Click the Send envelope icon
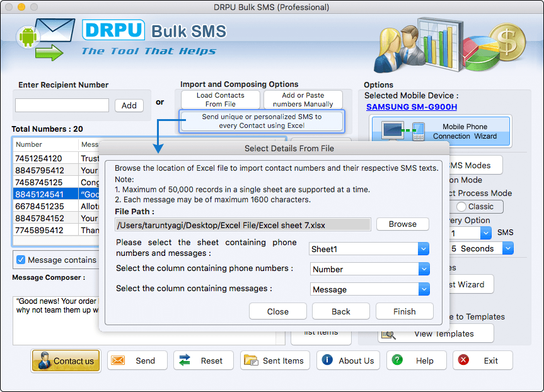Screen dimensions: 544x392 pos(118,360)
